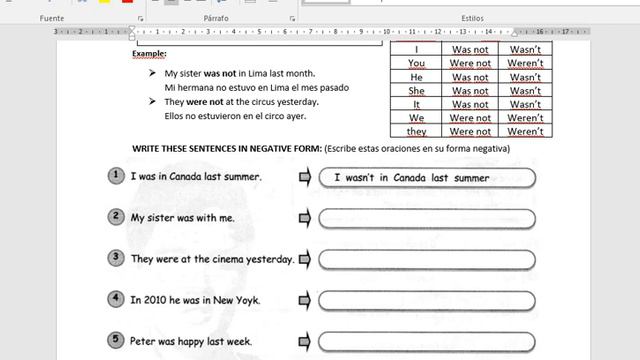The width and height of the screenshot is (640, 360).
Task: Click 'Wasn't' cell in the She row
Action: pos(525,90)
